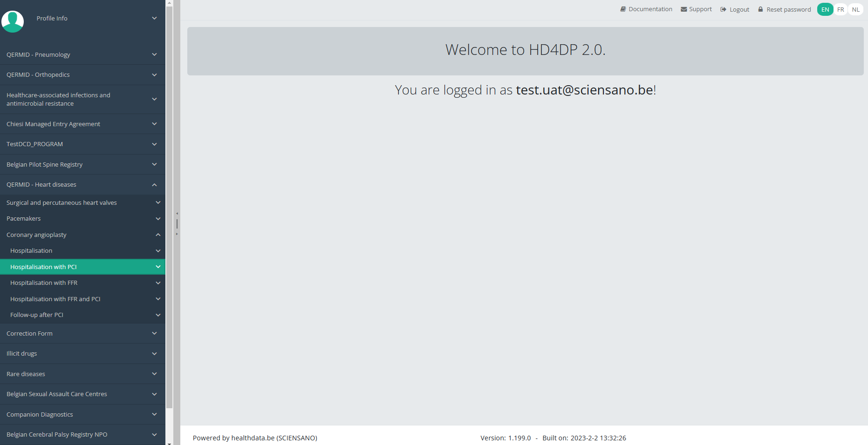868x445 pixels.
Task: Click the Reset password lock icon
Action: 760,9
